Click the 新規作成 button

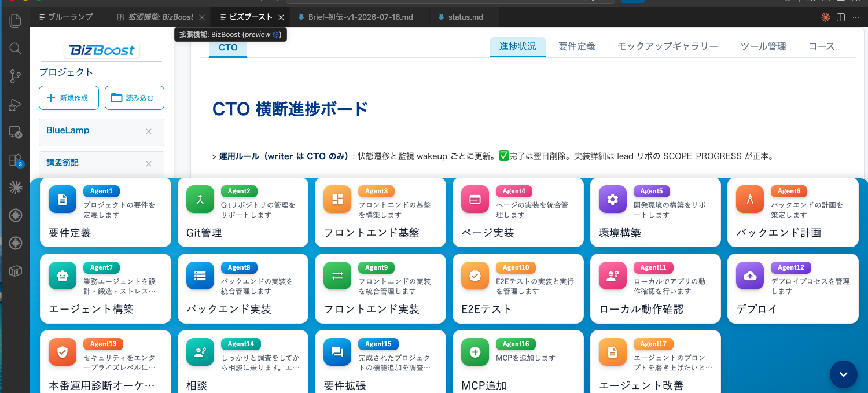tap(69, 98)
